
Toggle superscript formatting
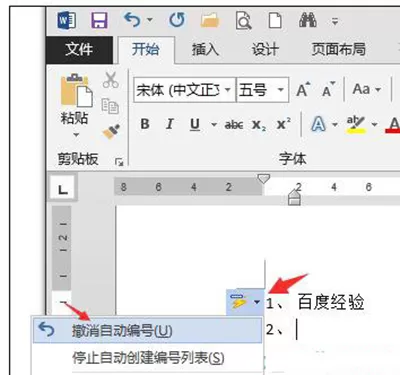284,124
